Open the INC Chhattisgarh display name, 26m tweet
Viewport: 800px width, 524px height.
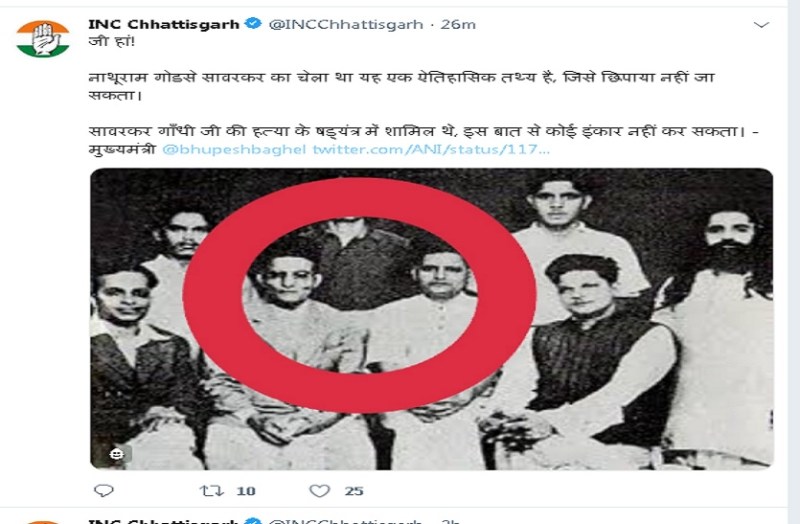click(x=164, y=24)
